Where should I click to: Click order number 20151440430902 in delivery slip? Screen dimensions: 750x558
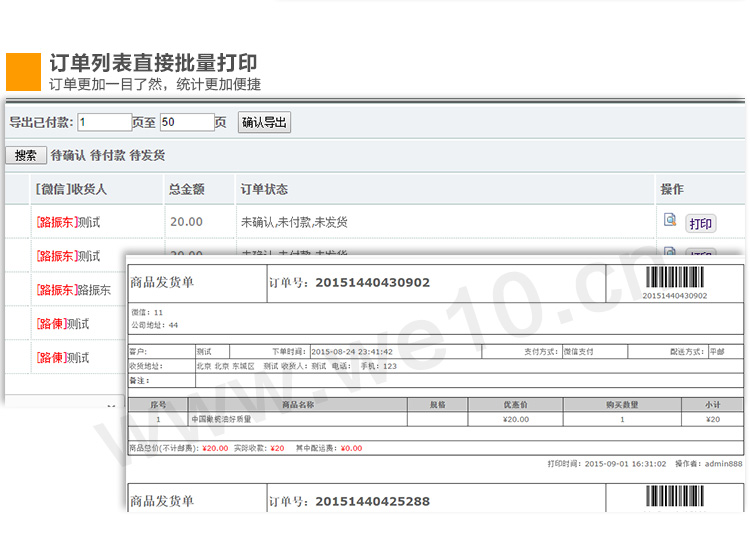[x=373, y=283]
